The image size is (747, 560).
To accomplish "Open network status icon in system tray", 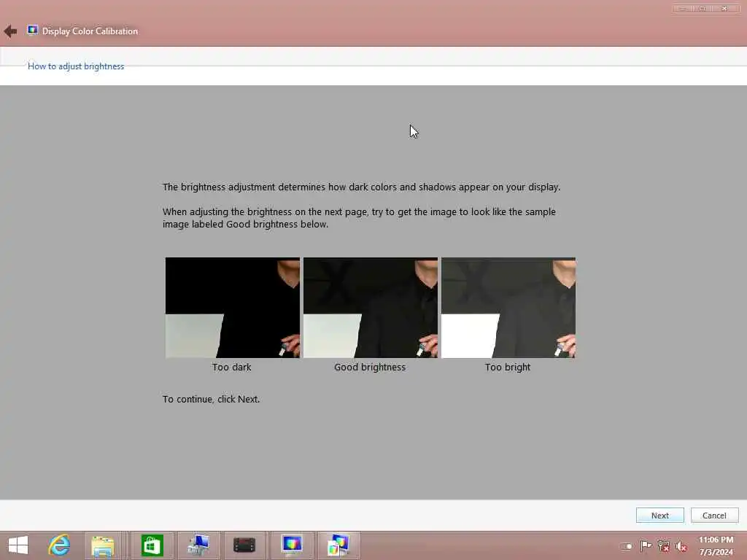I will click(664, 545).
